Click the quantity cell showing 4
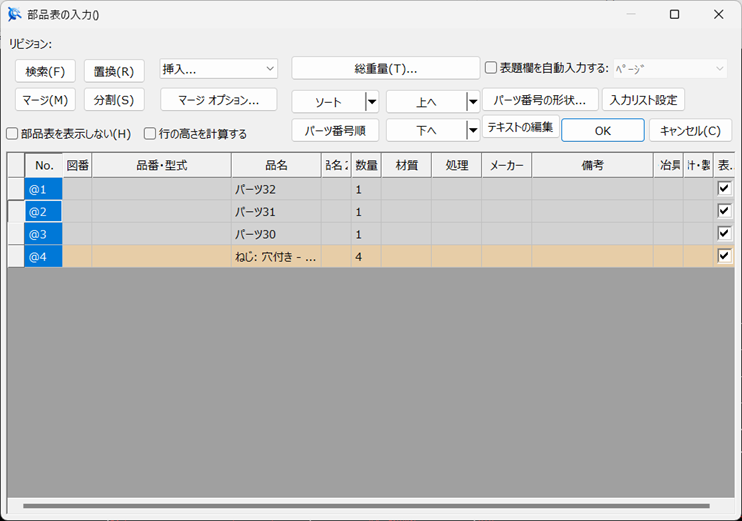The width and height of the screenshot is (742, 521). (x=366, y=256)
